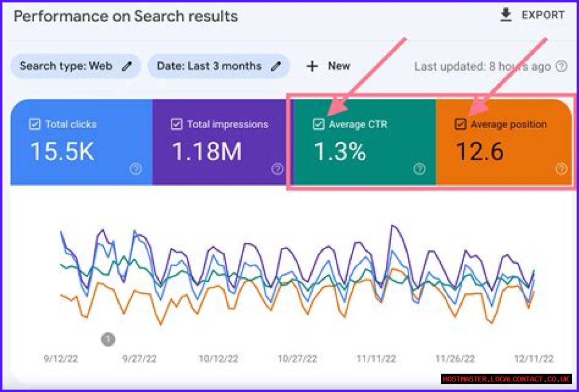Click the 10/12/22 axis date label
The image size is (579, 392).
[x=219, y=359]
